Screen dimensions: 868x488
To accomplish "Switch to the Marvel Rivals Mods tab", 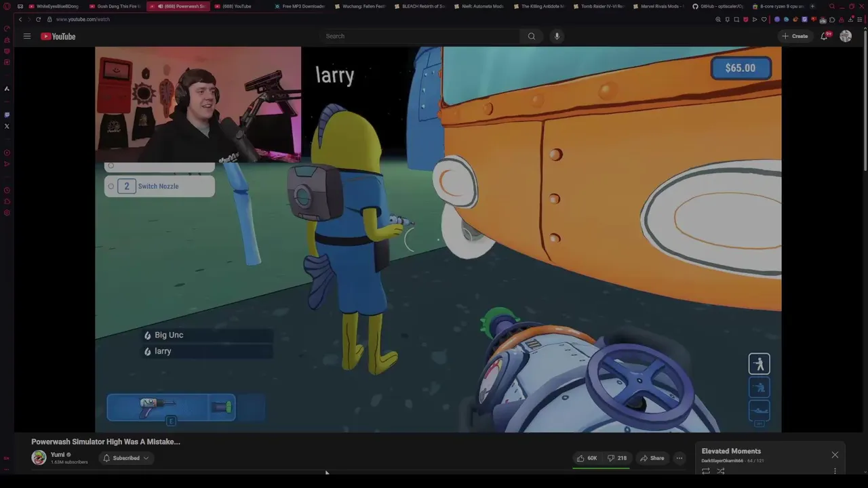I will (x=657, y=6).
